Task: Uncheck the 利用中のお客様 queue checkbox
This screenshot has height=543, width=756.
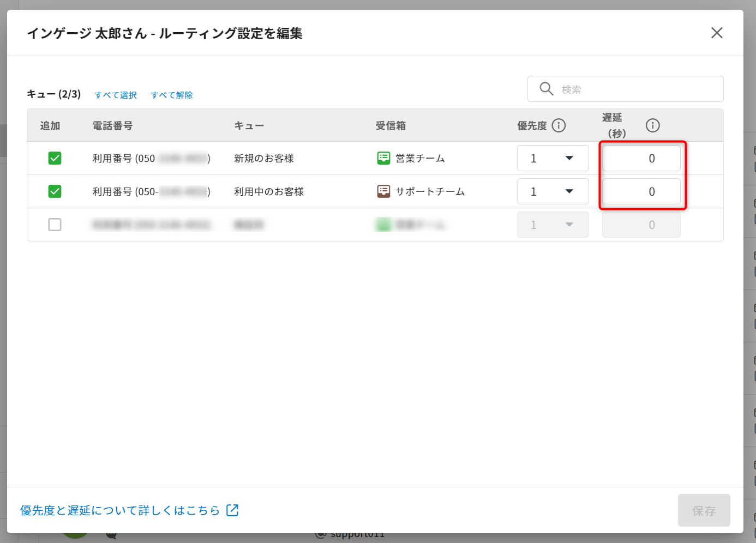Action: pyautogui.click(x=55, y=191)
